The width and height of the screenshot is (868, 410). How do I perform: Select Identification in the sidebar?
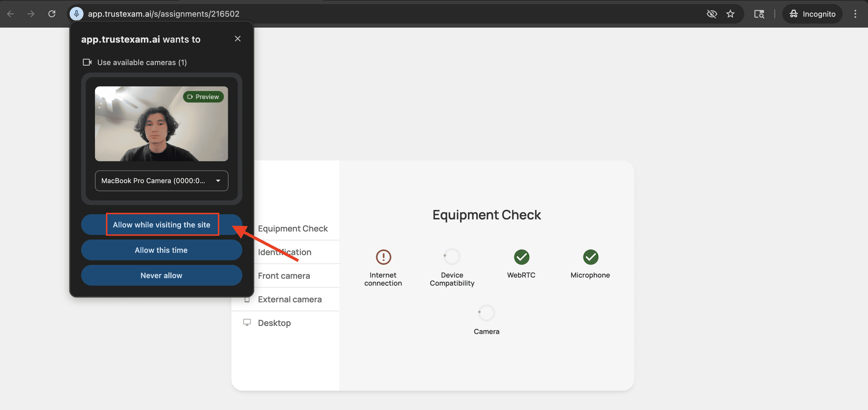point(284,252)
